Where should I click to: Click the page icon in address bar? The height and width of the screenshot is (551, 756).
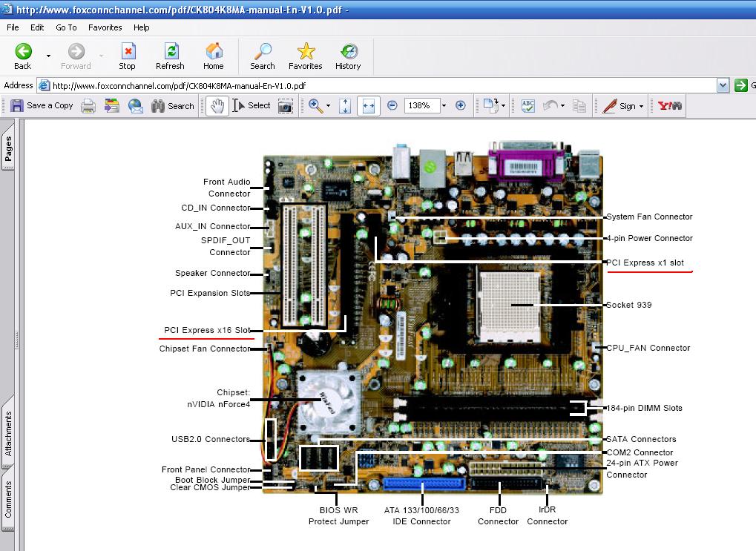click(x=45, y=86)
